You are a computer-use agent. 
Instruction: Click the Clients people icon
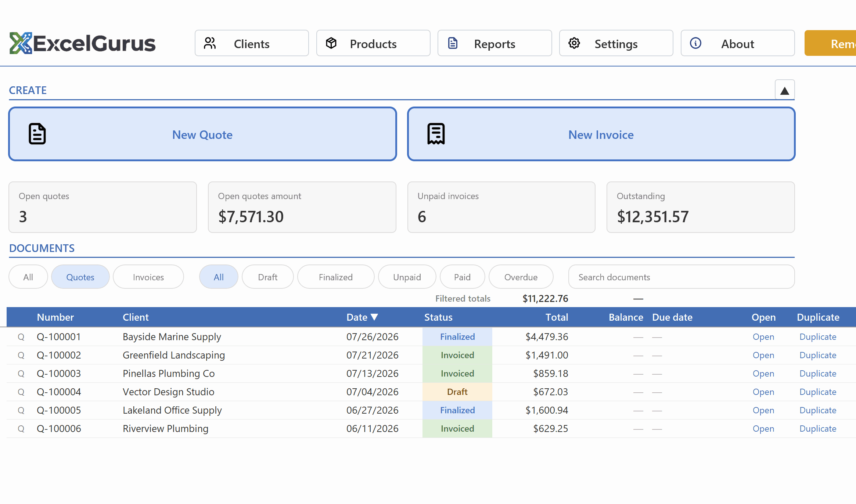[x=210, y=43]
